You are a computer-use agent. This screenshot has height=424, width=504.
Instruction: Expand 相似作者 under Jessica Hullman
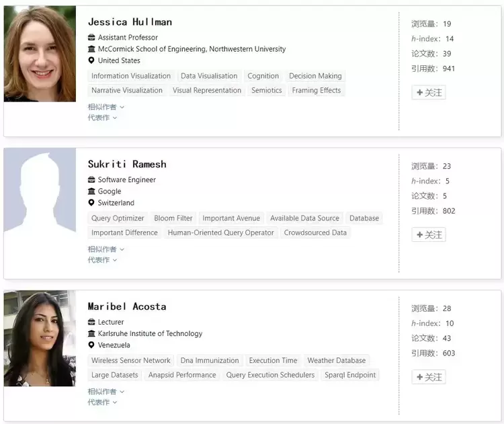click(x=106, y=107)
